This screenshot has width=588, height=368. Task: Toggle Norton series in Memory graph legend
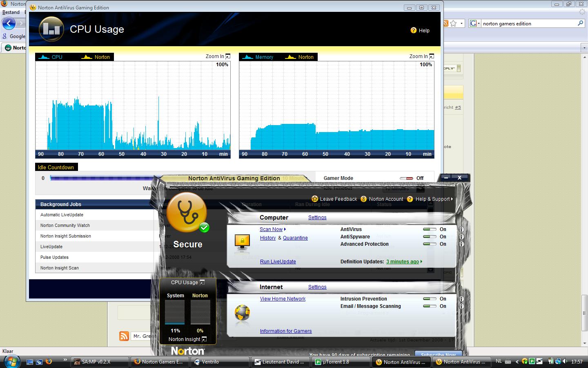[x=300, y=57]
